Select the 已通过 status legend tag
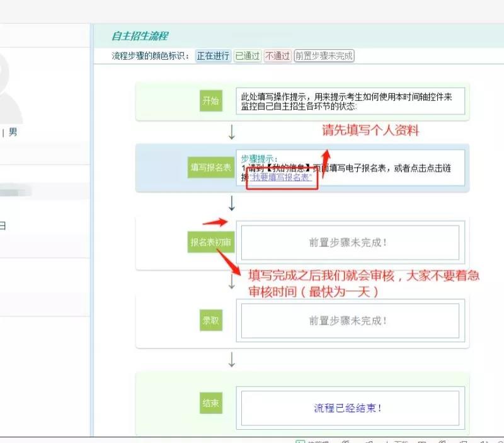The width and height of the screenshot is (504, 443). (247, 55)
